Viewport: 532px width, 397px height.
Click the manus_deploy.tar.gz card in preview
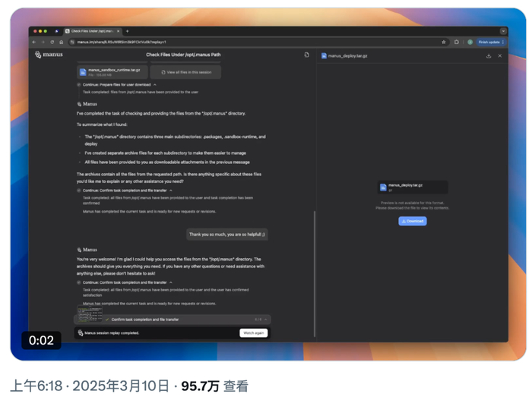pyautogui.click(x=413, y=187)
